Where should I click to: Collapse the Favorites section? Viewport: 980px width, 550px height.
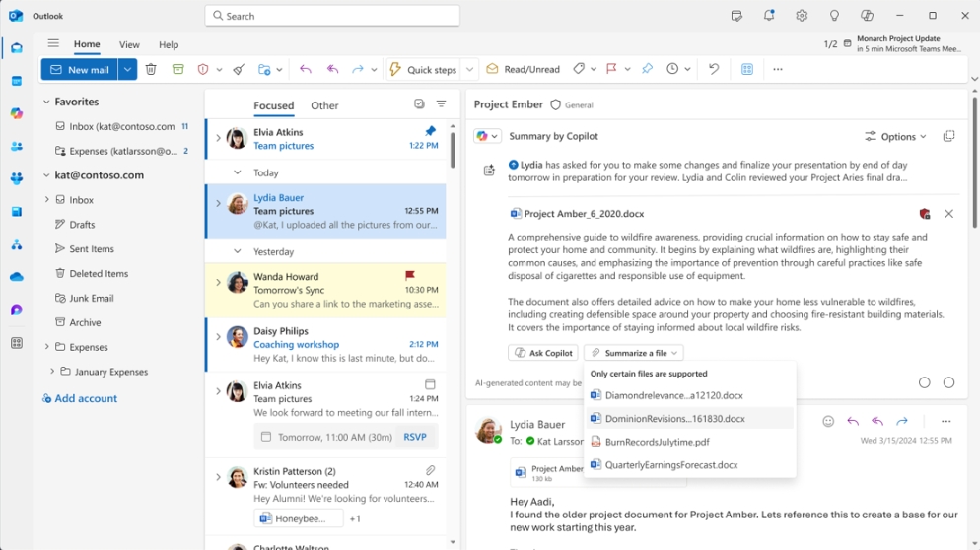point(45,102)
